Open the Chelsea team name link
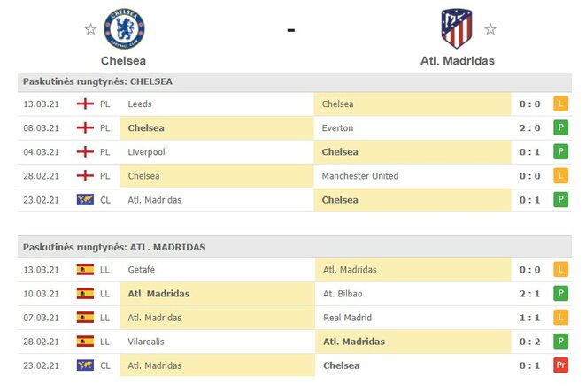586x392 pixels. pos(124,61)
